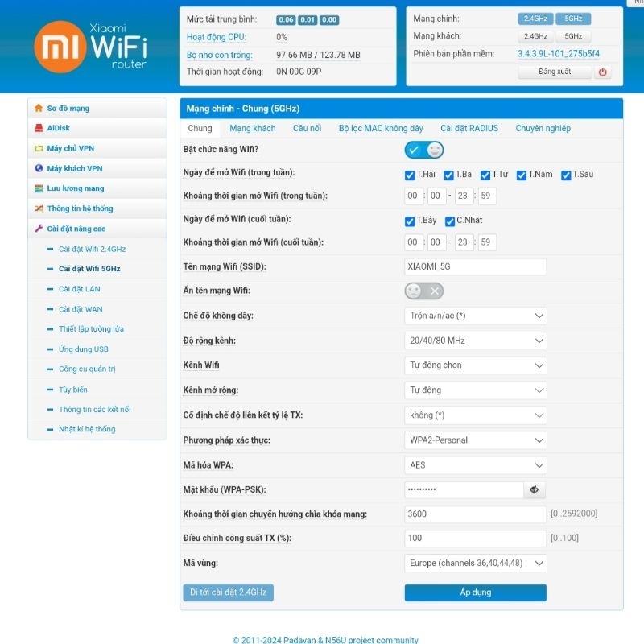The image size is (644, 644).
Task: Open the Cài đặt RADIUS tab
Action: [469, 128]
